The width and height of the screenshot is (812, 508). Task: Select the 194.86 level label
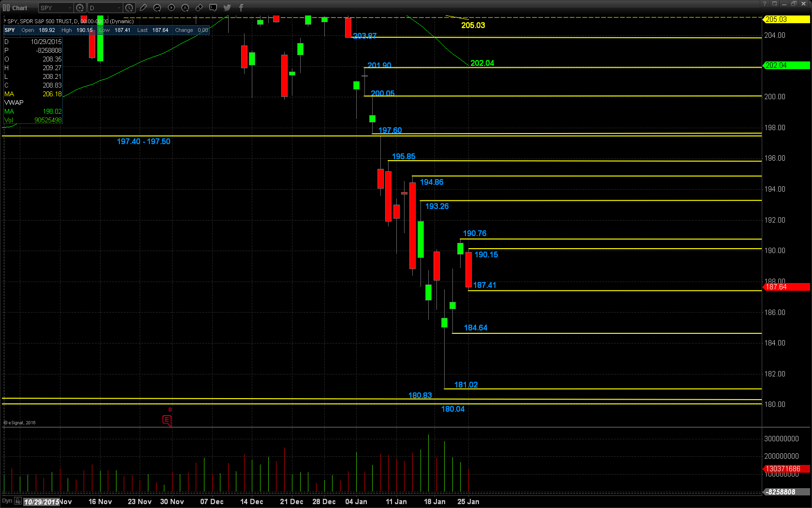click(432, 182)
